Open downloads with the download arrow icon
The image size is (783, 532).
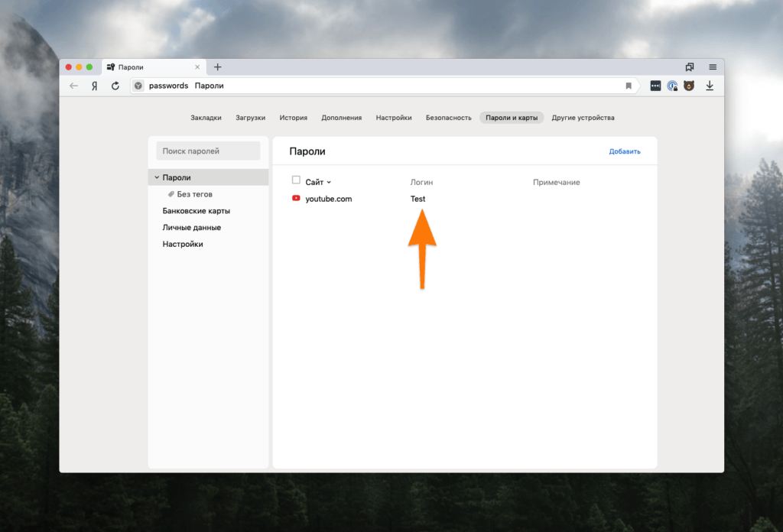point(710,86)
